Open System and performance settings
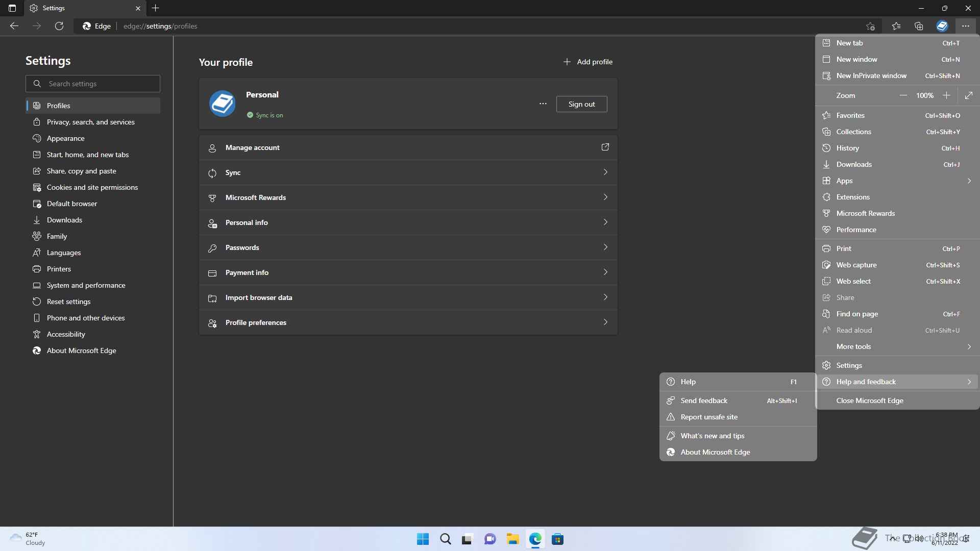The width and height of the screenshot is (980, 551). [93, 285]
